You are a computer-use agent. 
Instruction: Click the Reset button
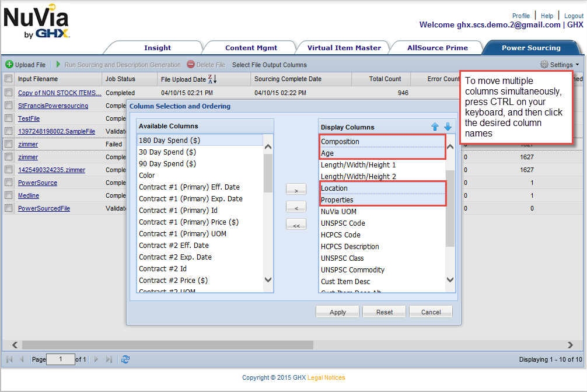pos(384,312)
